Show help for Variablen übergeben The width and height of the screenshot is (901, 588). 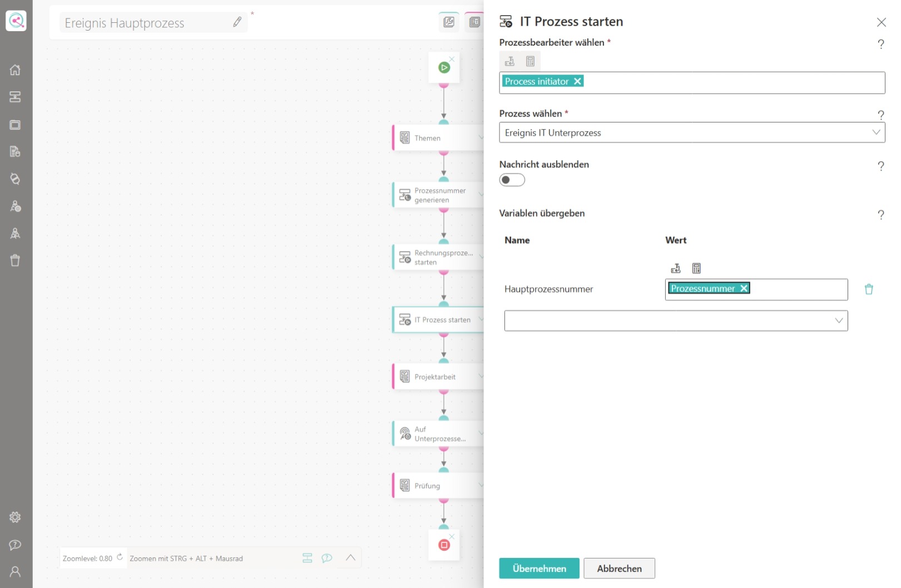[881, 215]
